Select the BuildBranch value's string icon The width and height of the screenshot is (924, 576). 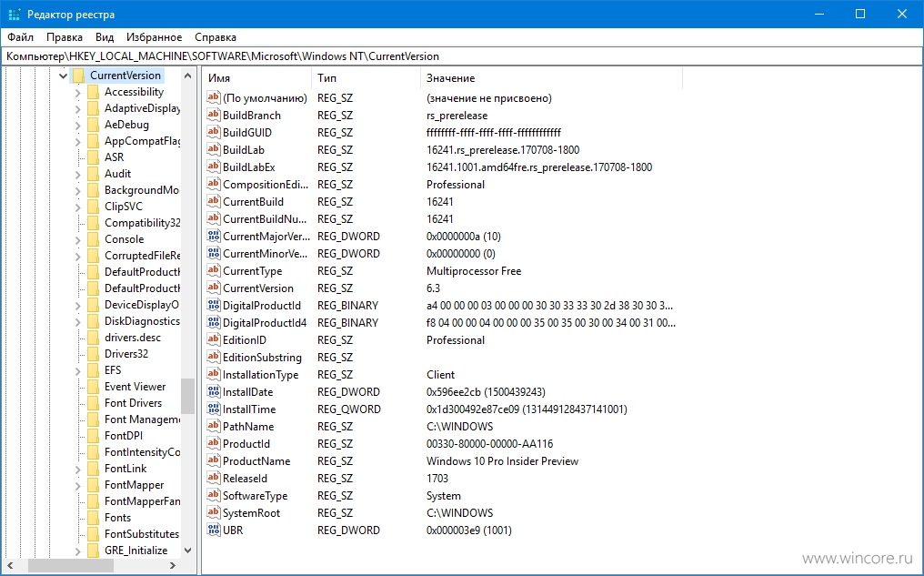(214, 115)
